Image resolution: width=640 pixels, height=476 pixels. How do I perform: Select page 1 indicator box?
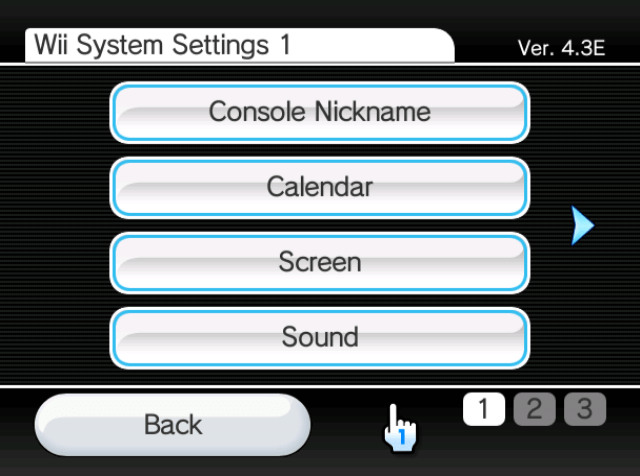click(484, 409)
